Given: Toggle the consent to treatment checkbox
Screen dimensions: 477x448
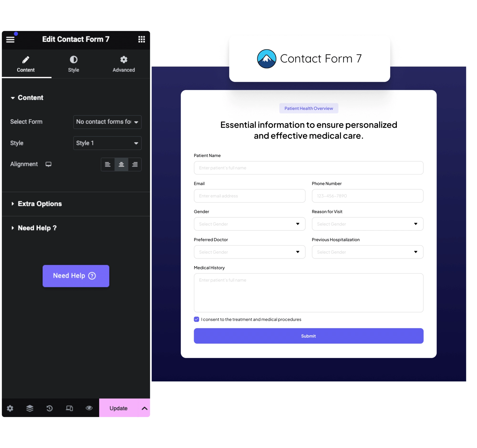Looking at the screenshot, I should 197,319.
